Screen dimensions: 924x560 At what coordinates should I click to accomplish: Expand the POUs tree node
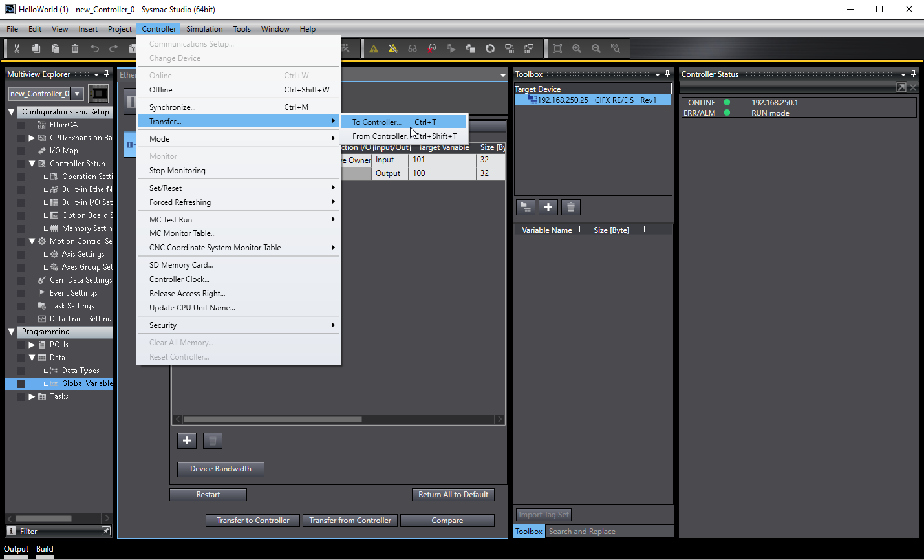pyautogui.click(x=32, y=345)
